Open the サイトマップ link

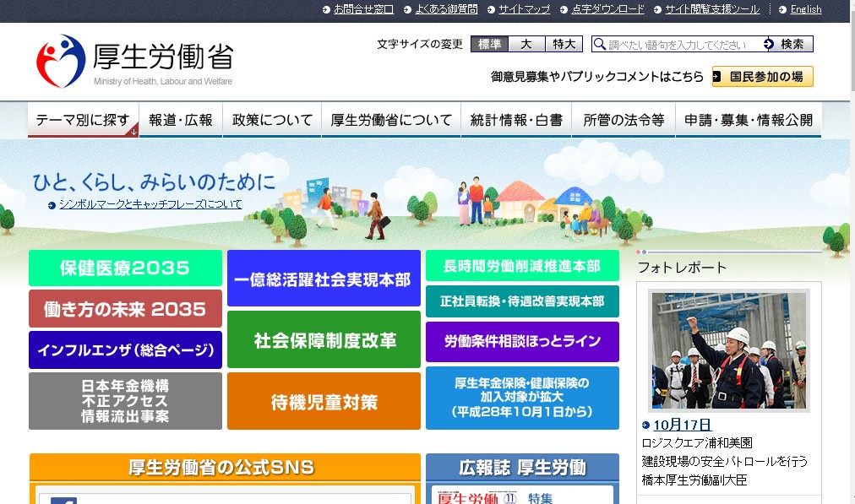click(524, 9)
